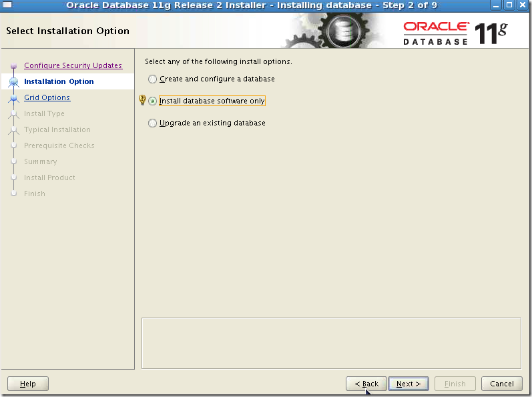Maximize the installer window

(x=509, y=5)
